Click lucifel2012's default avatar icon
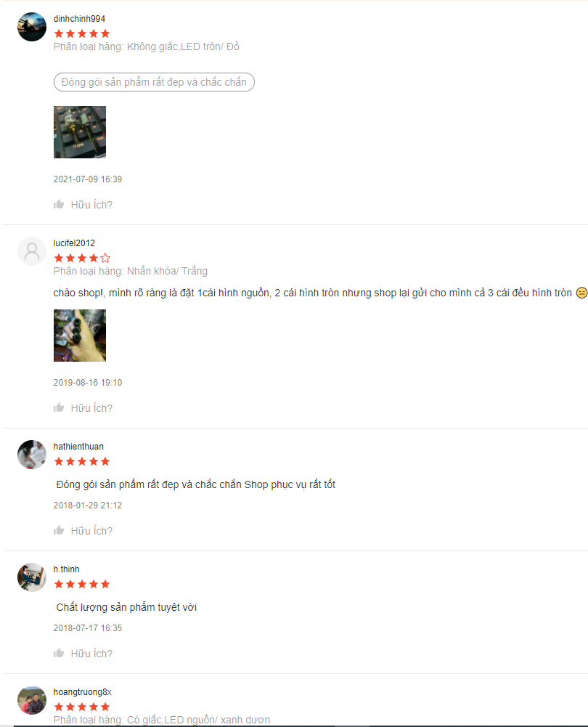The height and width of the screenshot is (727, 588). point(32,251)
